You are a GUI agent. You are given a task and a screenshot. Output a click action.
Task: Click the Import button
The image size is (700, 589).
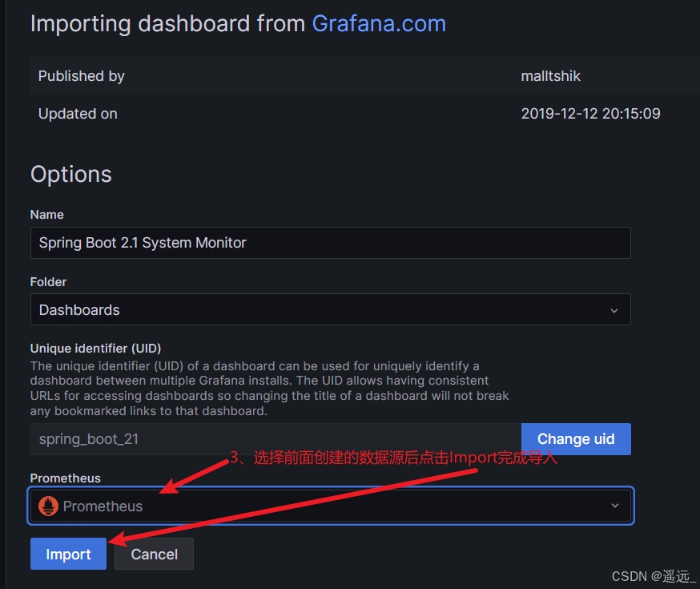point(68,554)
